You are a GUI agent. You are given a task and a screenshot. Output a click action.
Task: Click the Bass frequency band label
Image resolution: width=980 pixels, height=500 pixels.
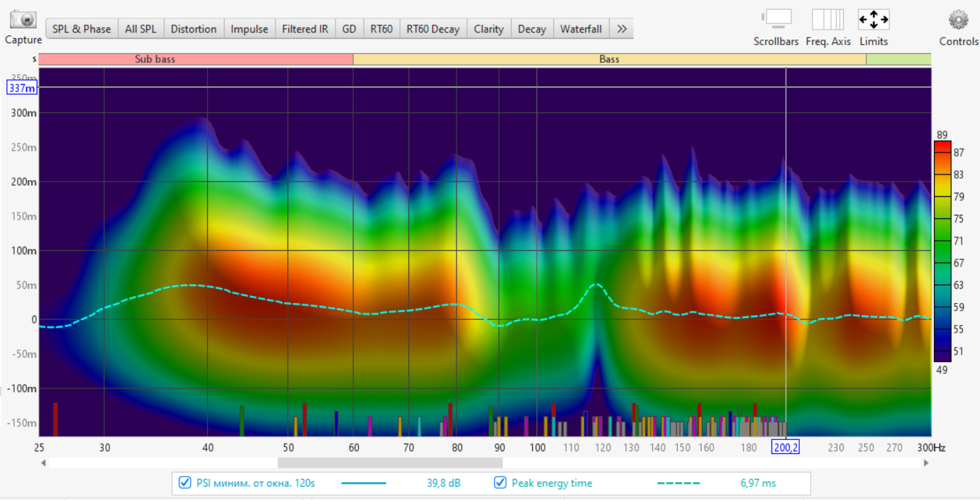[610, 59]
